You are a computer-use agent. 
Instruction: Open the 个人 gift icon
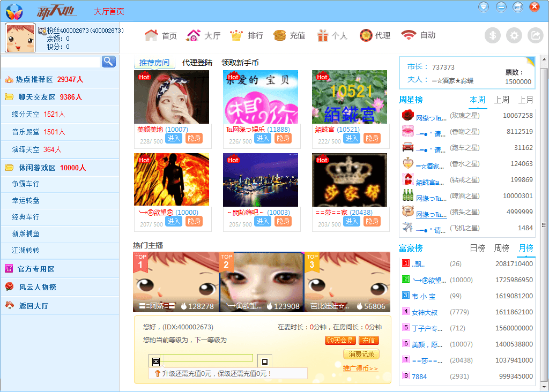pyautogui.click(x=322, y=35)
